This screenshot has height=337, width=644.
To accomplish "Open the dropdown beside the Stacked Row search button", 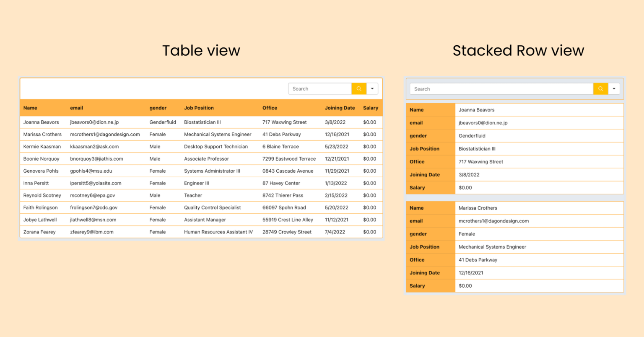I will [614, 88].
